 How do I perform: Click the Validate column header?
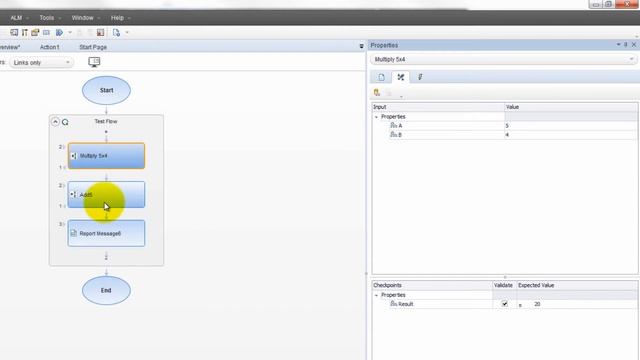[504, 285]
